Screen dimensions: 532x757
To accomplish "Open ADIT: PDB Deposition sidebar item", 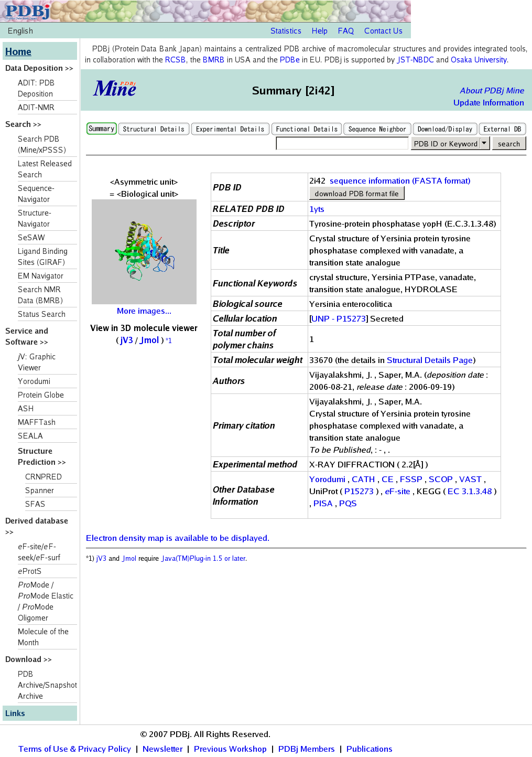I will [36, 88].
